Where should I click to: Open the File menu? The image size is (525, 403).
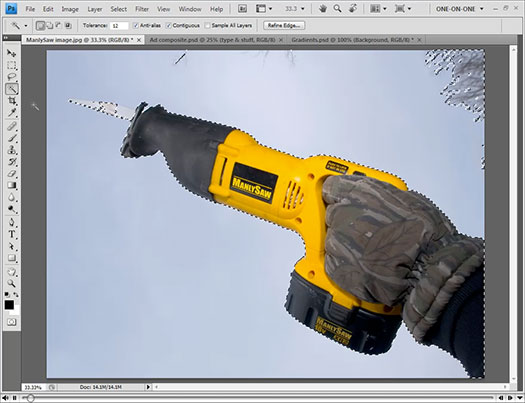click(x=30, y=9)
